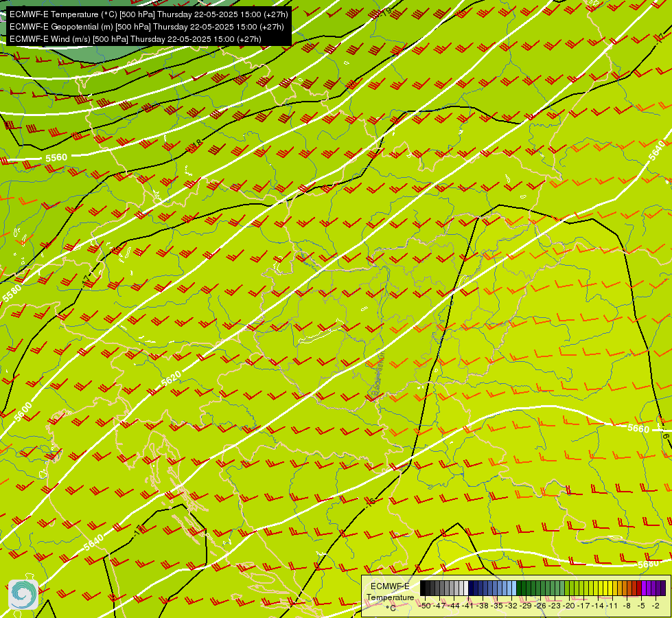This screenshot has width=672, height=618.
Task: Click the 5580 geopotential contour label
Action: [12, 293]
